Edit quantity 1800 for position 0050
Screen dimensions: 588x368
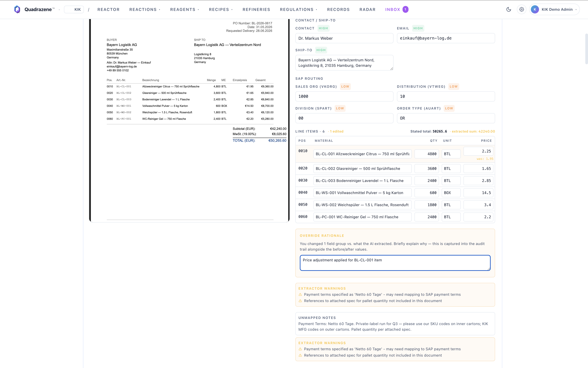tap(426, 205)
